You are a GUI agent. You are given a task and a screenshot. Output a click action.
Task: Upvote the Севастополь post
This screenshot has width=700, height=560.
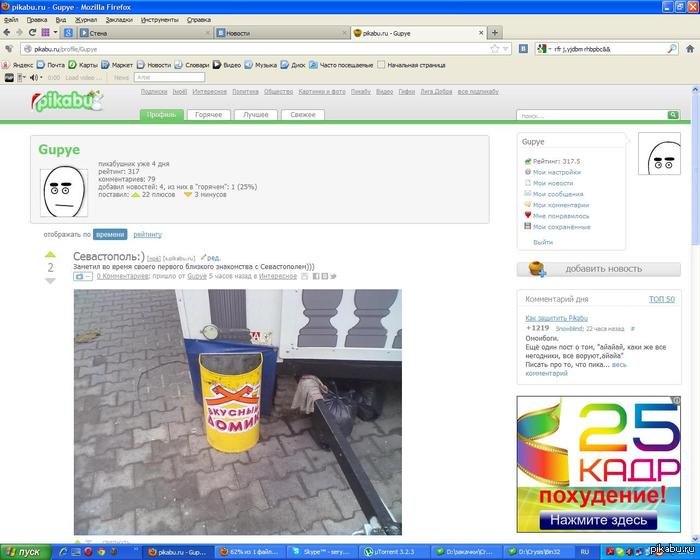pyautogui.click(x=51, y=255)
